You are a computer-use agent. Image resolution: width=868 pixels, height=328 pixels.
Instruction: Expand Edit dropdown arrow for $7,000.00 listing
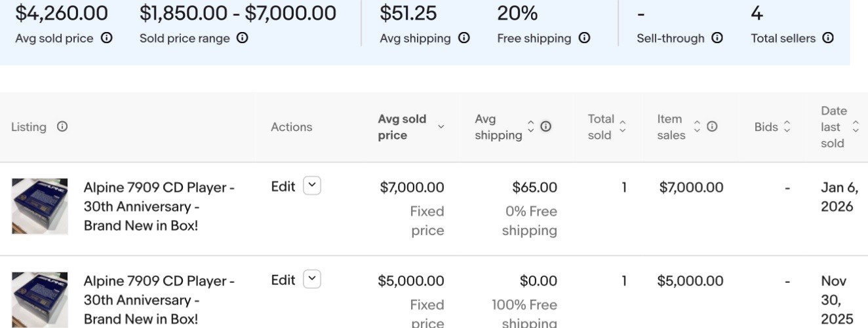(312, 186)
